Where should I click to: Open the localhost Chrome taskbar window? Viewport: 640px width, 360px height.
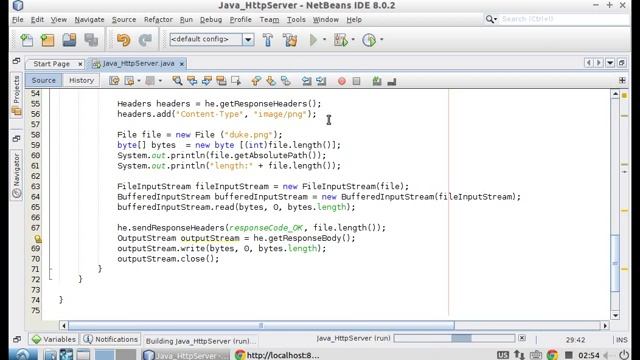tap(278, 355)
